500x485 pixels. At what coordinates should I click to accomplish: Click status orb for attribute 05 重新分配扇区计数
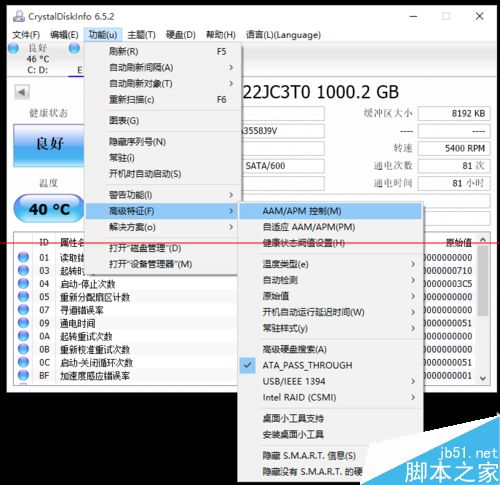(x=23, y=296)
